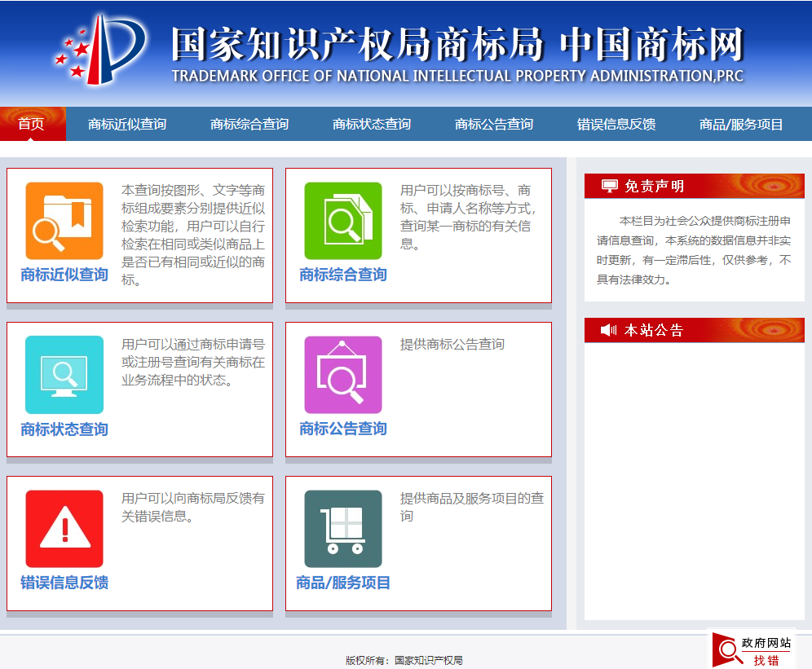Click the blue 商标近似查询 card title link
The height and width of the screenshot is (669, 812).
64,275
